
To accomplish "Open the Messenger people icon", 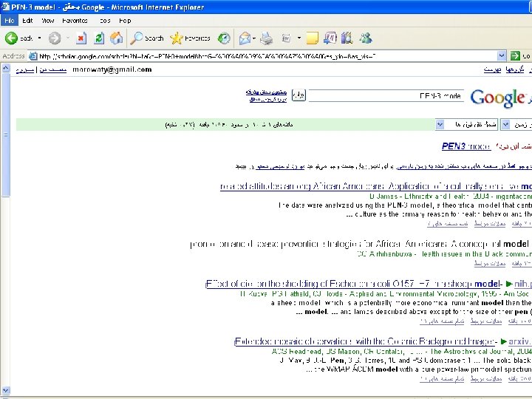I will (366, 38).
